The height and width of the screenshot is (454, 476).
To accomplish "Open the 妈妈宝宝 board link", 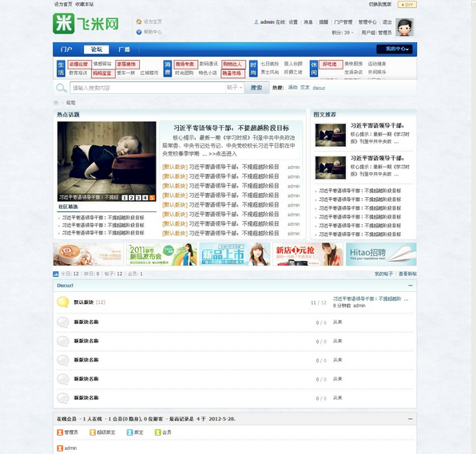I will 103,73.
